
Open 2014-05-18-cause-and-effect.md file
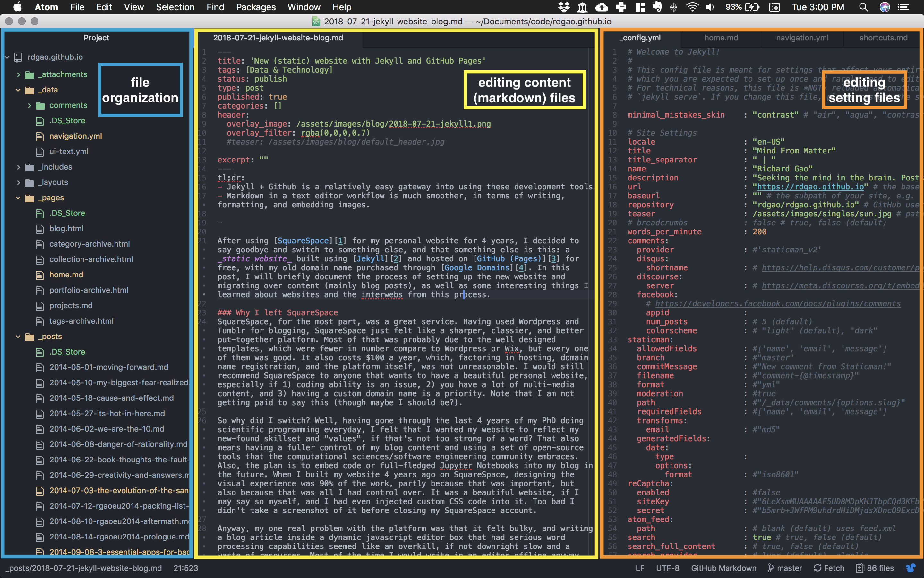[x=111, y=398]
